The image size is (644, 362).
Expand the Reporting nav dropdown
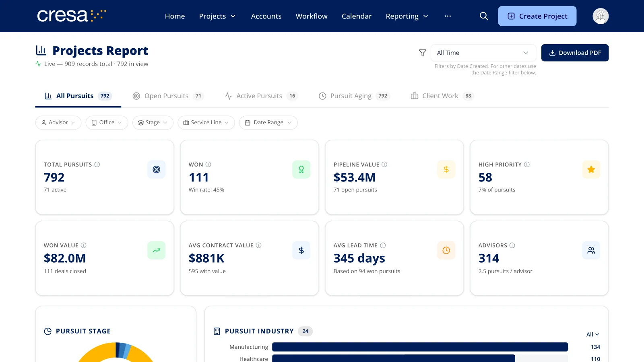point(407,16)
